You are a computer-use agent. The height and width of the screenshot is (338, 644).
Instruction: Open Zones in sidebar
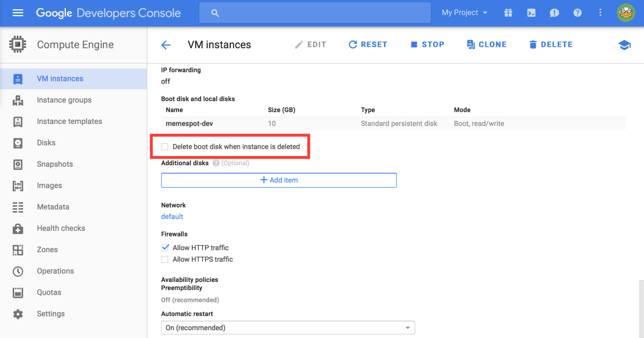[47, 250]
